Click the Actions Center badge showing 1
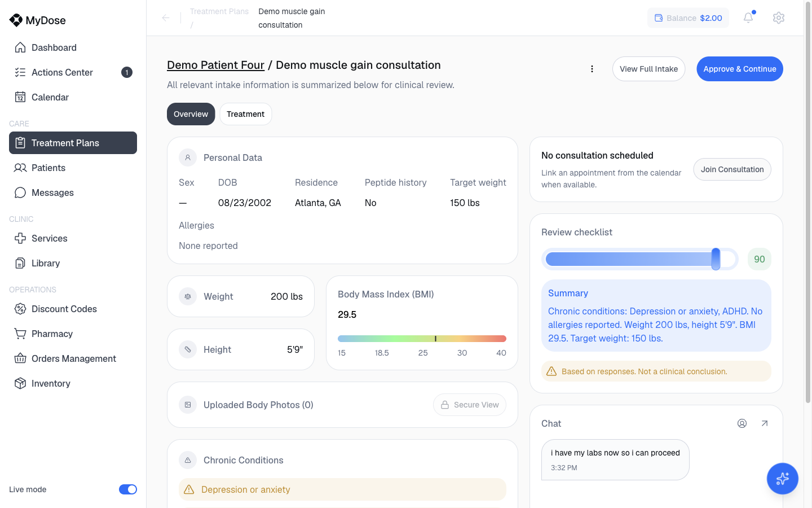 (127, 72)
